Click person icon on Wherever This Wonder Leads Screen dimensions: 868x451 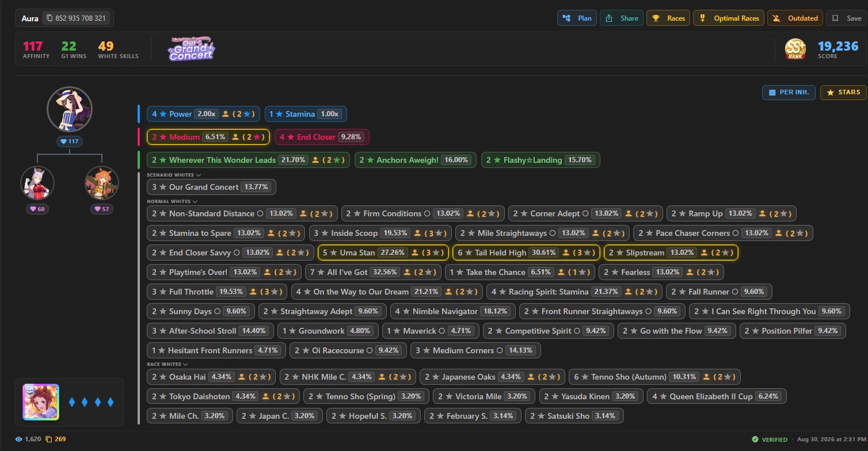(315, 160)
